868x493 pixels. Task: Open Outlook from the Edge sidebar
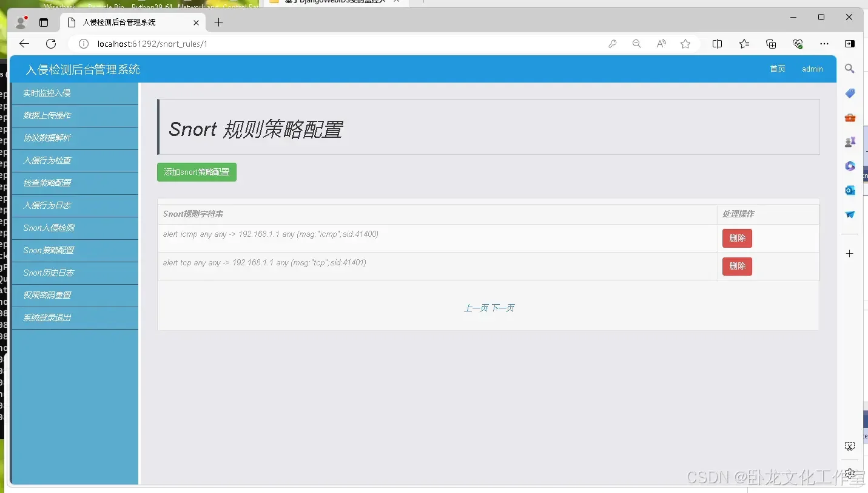(x=849, y=190)
